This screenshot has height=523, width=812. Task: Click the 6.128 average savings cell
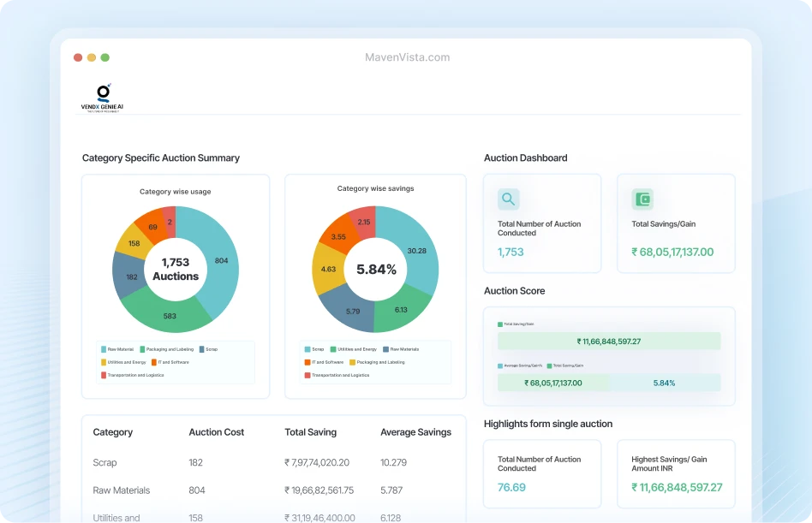pyautogui.click(x=391, y=518)
